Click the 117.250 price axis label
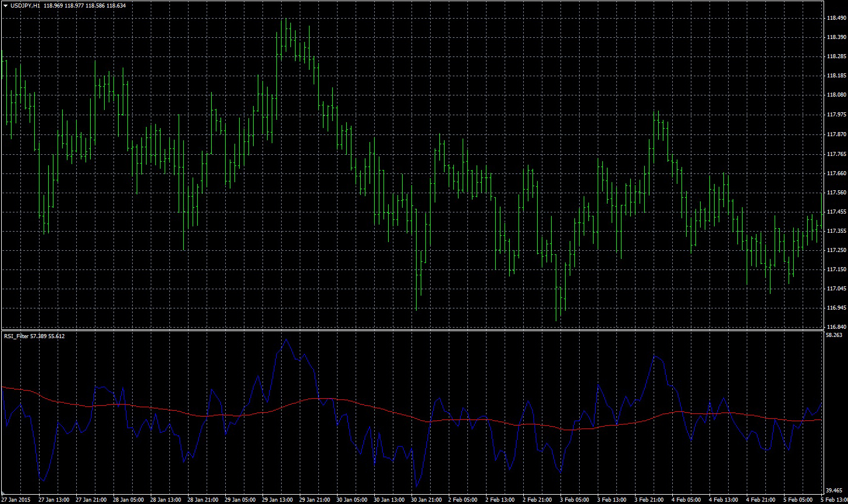The image size is (848, 504). click(x=836, y=250)
